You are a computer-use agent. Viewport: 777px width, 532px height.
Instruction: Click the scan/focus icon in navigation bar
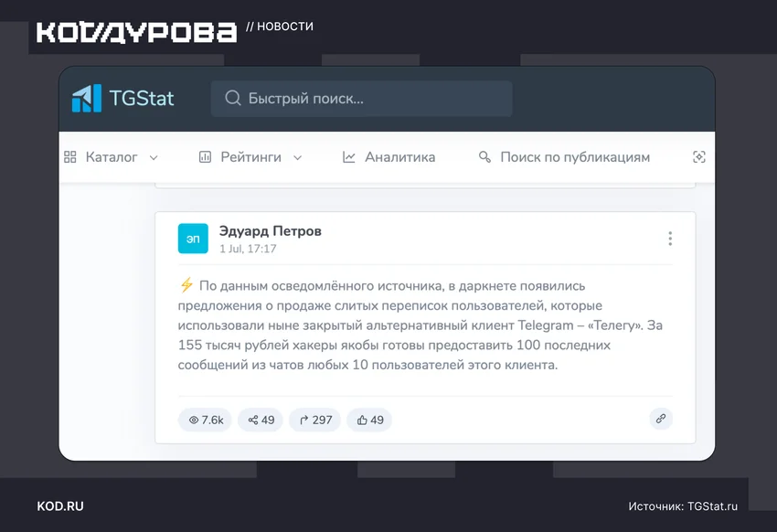coord(698,157)
